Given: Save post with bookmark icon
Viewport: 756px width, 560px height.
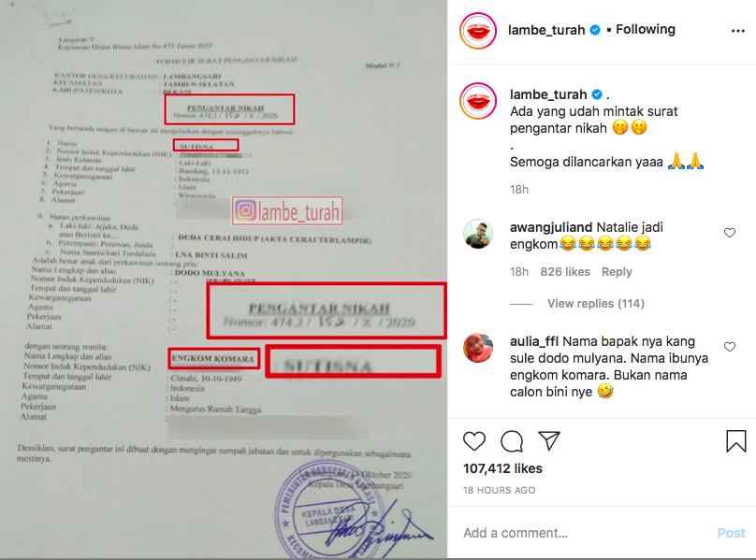Looking at the screenshot, I should tap(735, 441).
